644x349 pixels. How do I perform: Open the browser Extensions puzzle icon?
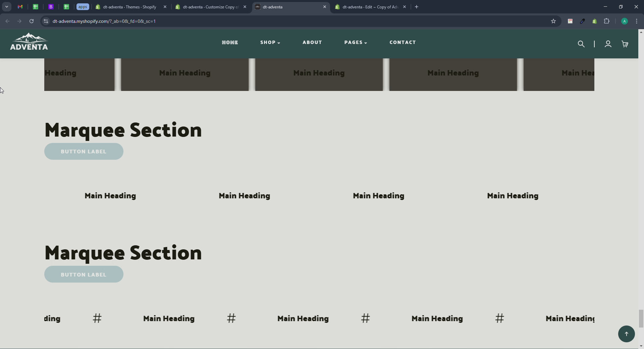click(x=606, y=21)
